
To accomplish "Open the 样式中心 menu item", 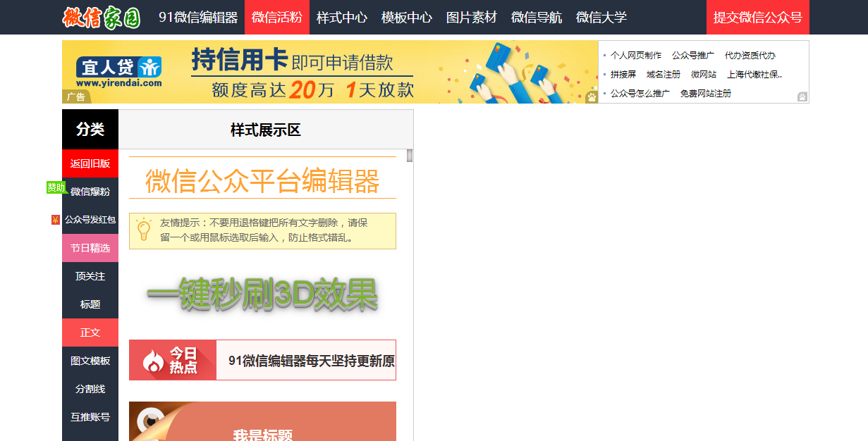I will tap(342, 18).
